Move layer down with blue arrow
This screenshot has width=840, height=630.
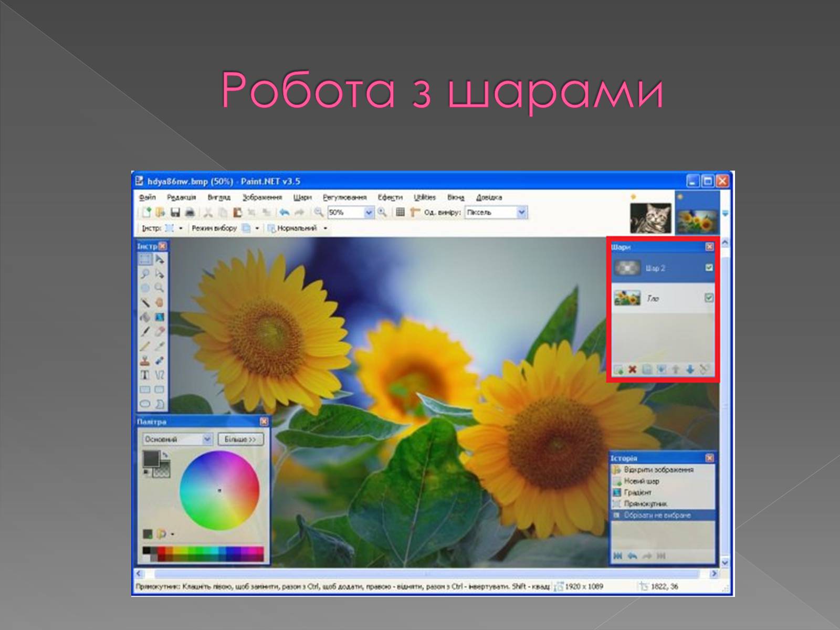(690, 370)
